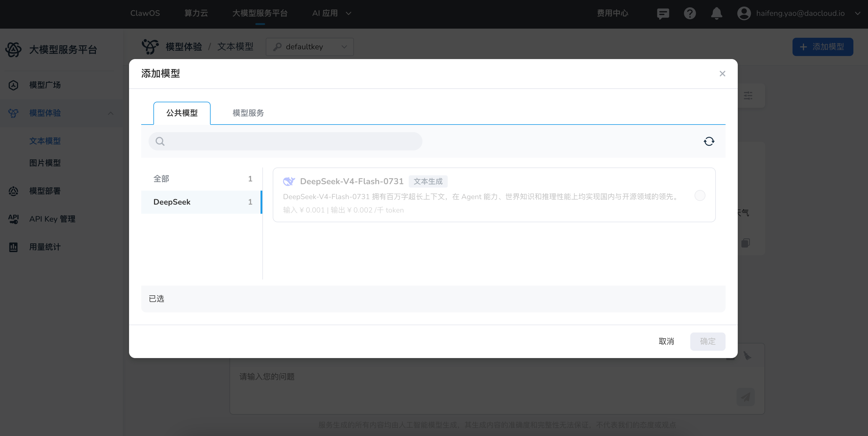Click the 模型部署 sidebar icon
The width and height of the screenshot is (868, 436).
click(x=13, y=191)
